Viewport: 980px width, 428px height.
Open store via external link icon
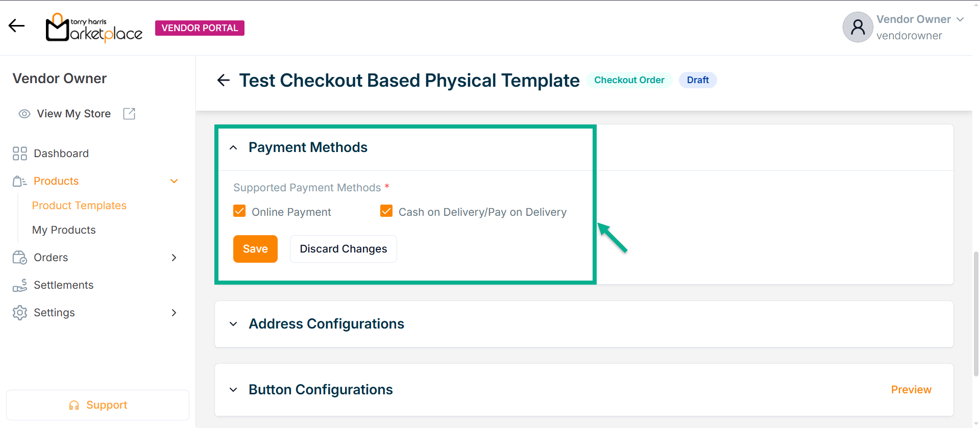129,114
